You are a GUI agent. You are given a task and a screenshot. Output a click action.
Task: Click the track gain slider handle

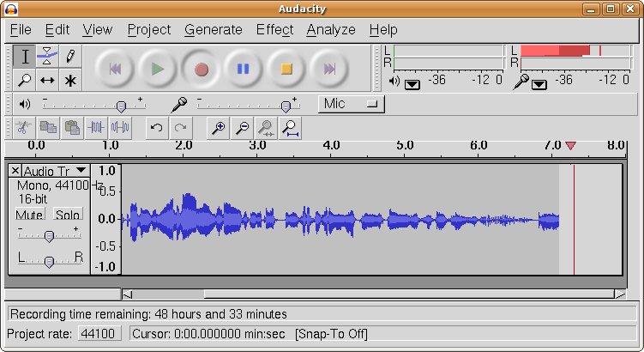click(x=49, y=236)
